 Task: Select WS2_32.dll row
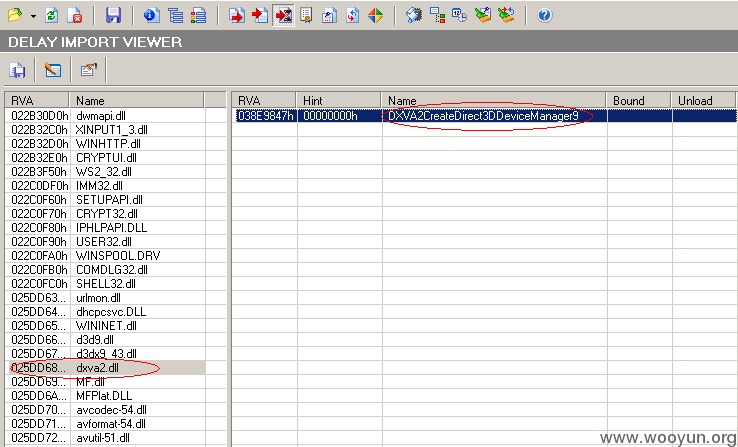pyautogui.click(x=105, y=172)
